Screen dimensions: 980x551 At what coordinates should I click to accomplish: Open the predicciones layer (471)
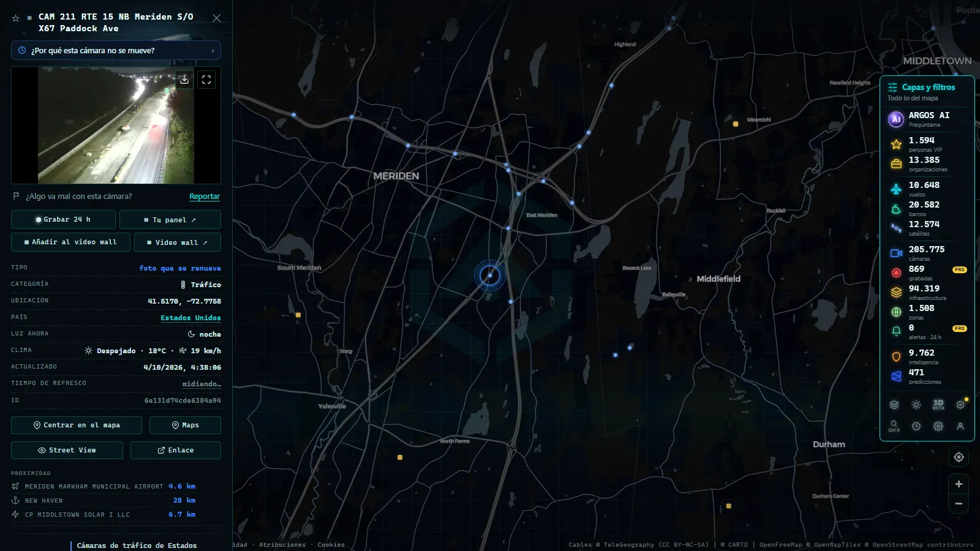927,377
